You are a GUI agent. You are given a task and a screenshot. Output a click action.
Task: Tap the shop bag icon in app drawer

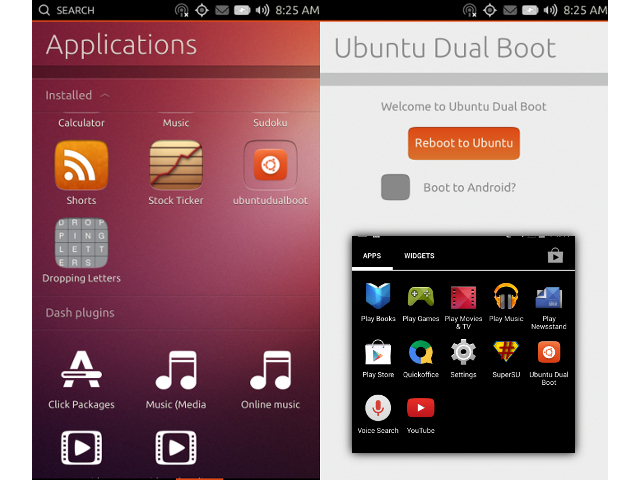pos(555,256)
